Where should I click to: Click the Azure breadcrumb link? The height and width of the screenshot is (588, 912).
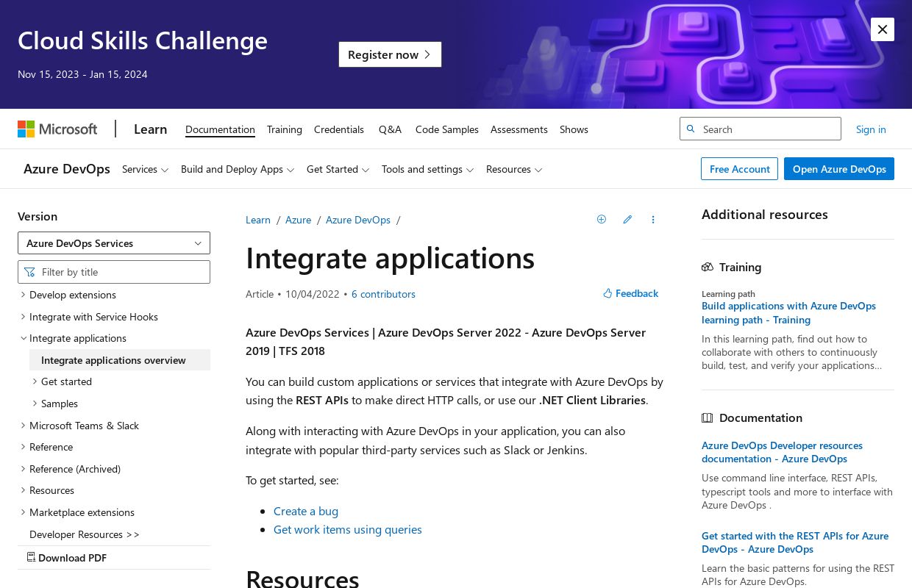point(298,220)
